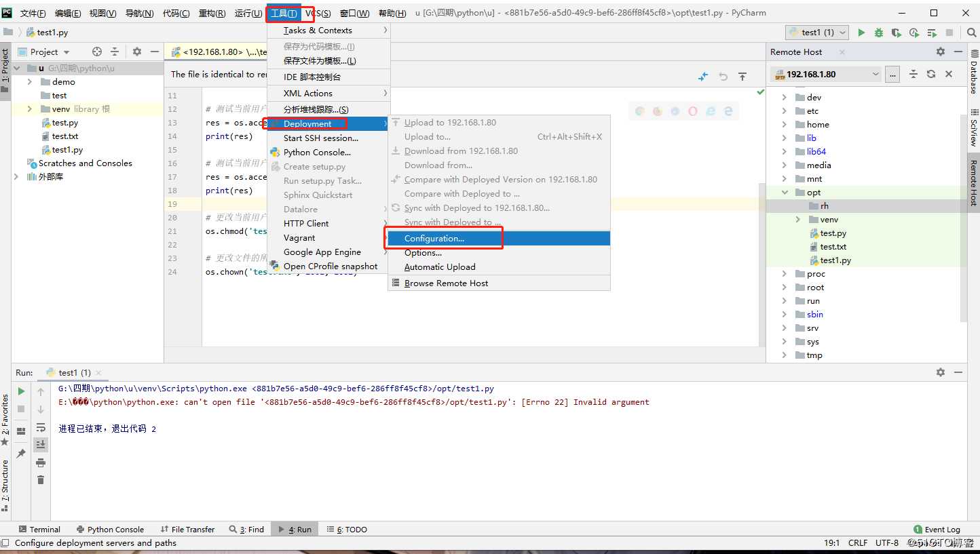This screenshot has height=554, width=980.
Task: Select Browse Remote Host menu item
Action: click(499, 283)
